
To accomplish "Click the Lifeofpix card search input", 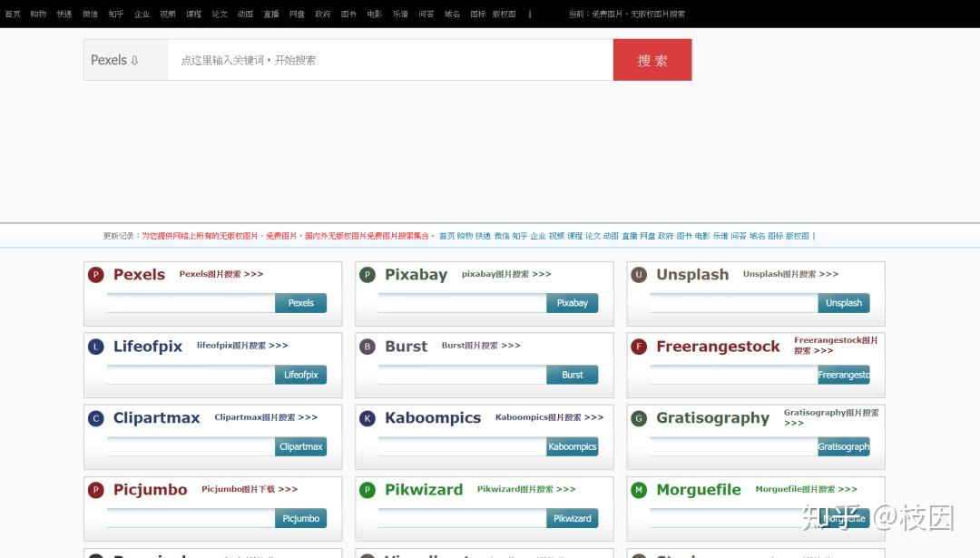I will (x=191, y=375).
